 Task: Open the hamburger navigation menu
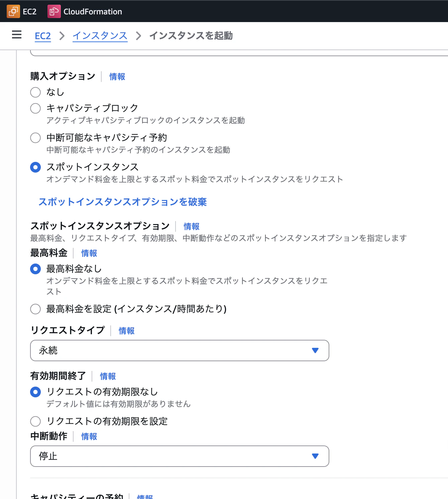coord(17,35)
